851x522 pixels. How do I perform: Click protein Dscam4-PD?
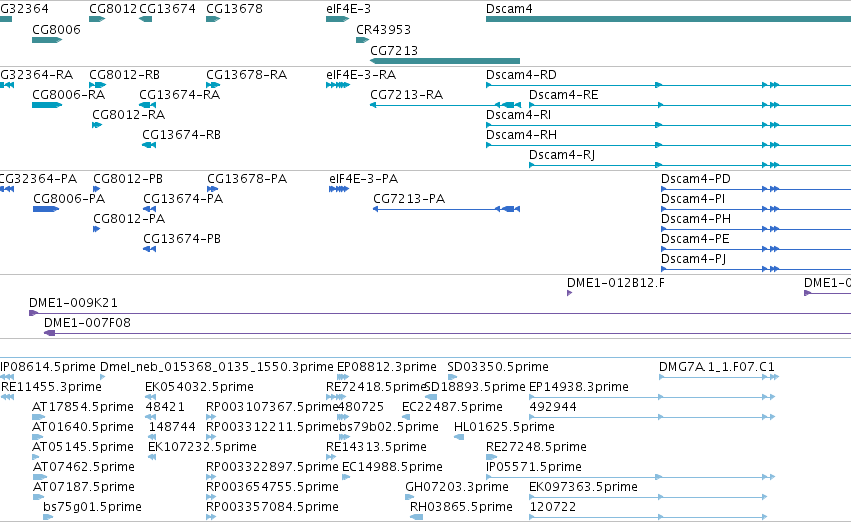pyautogui.click(x=755, y=189)
